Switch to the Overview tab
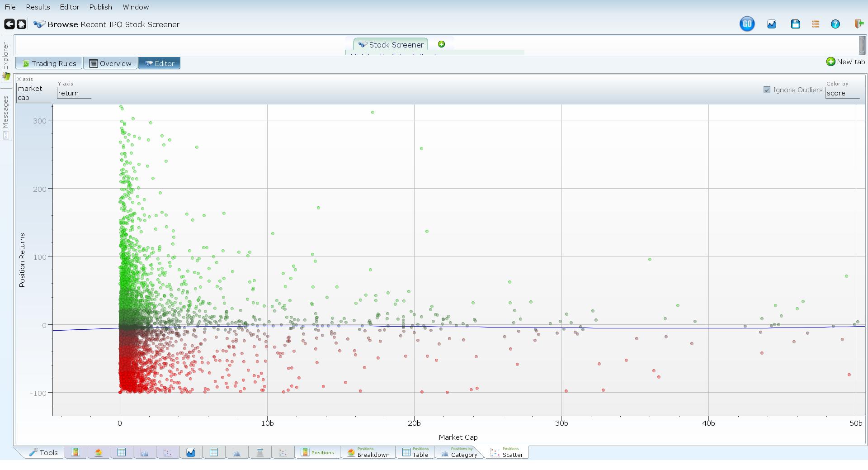This screenshot has width=868, height=470. pos(110,63)
